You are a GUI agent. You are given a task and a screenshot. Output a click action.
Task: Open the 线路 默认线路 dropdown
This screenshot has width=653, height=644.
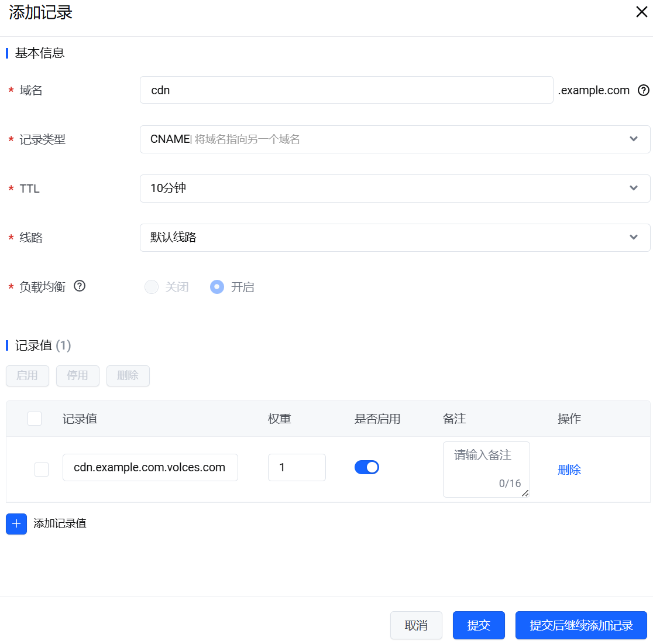tap(395, 238)
